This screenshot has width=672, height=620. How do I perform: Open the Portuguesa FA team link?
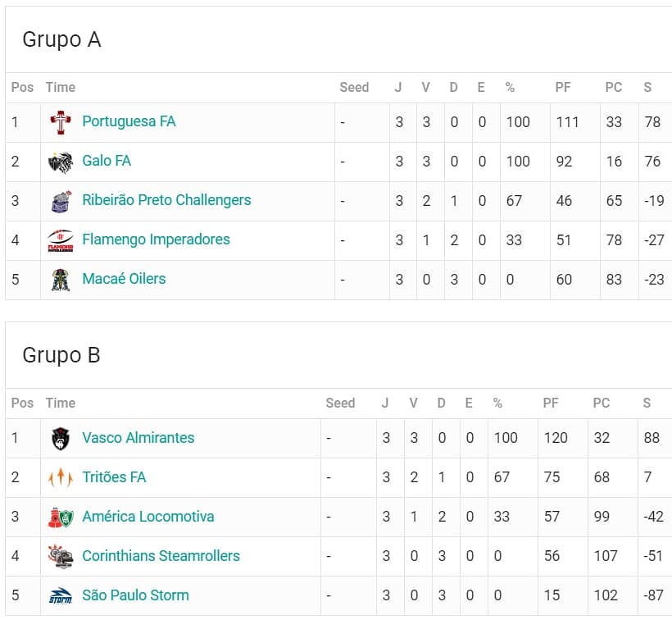[129, 121]
